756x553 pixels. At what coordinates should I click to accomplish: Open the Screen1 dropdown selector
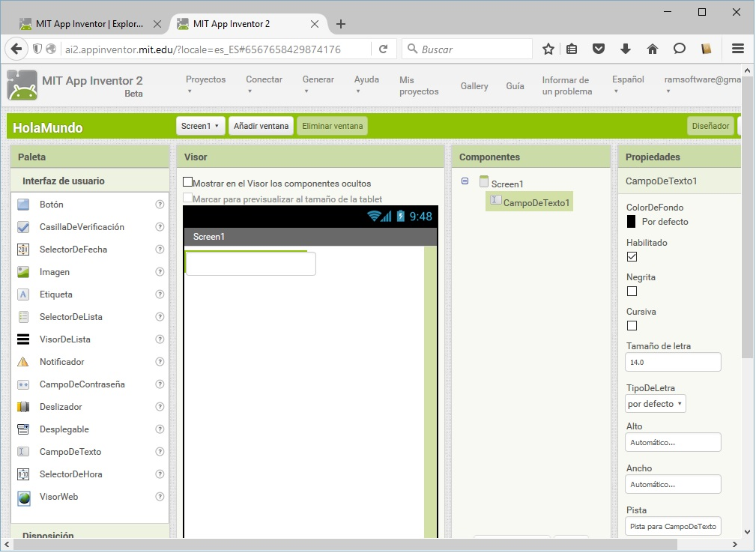pyautogui.click(x=200, y=126)
